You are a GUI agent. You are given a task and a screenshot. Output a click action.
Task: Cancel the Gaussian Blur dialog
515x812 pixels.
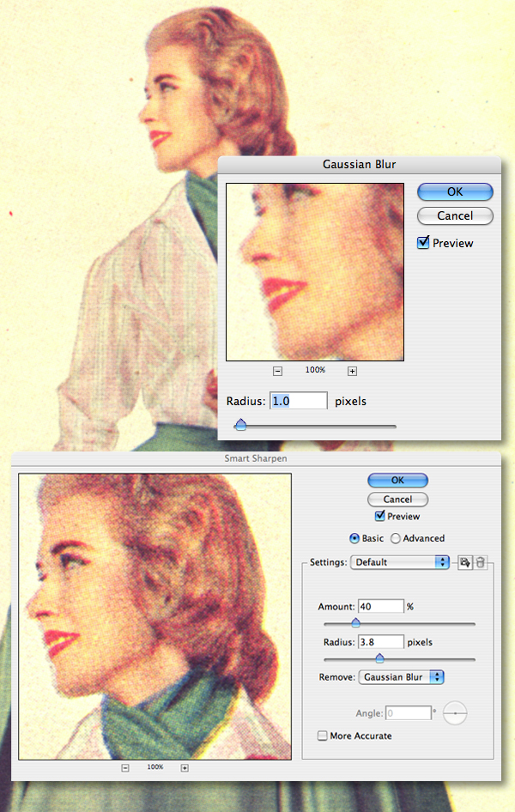(x=455, y=216)
